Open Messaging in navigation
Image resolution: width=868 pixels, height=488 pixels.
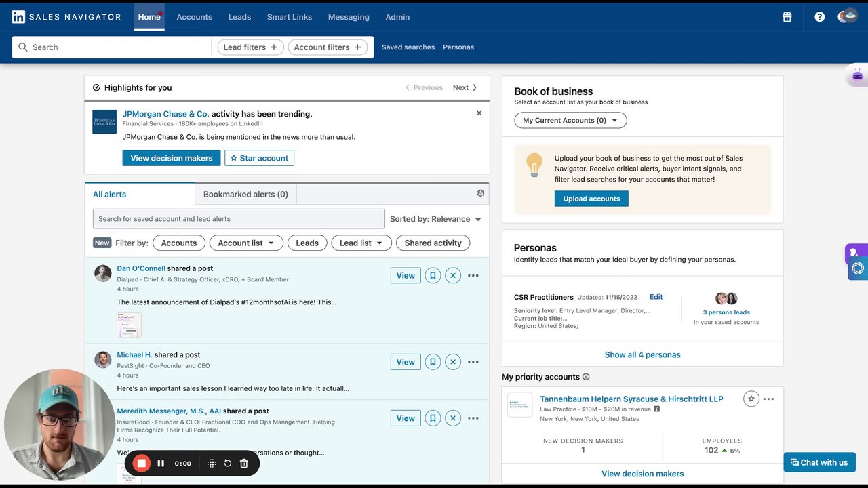coord(349,17)
